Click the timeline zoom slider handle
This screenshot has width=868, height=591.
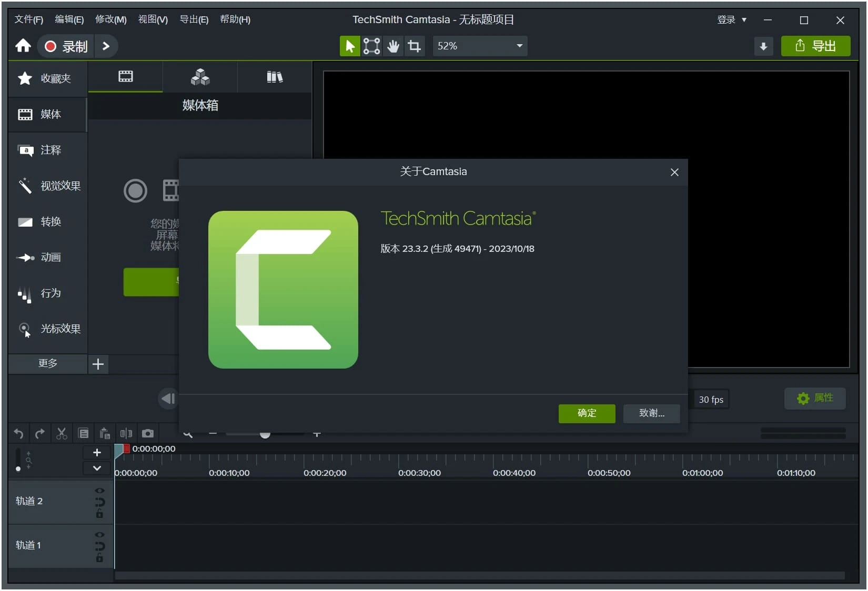coord(265,434)
